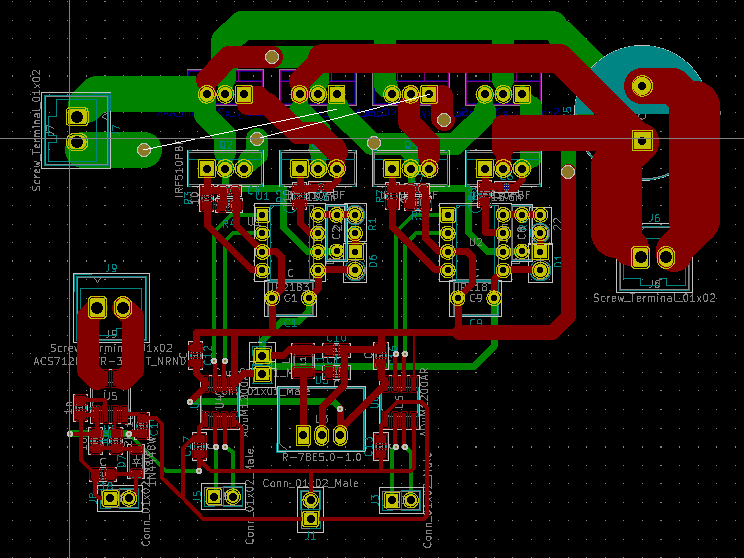
Task: Select the right pad of the R-7BE5.0-1.0 regulator
Action: click(340, 435)
